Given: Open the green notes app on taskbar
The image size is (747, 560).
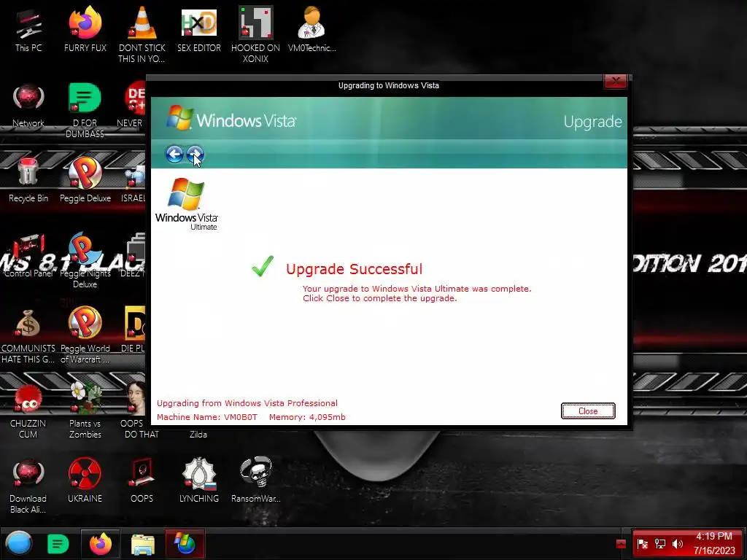Looking at the screenshot, I should [x=58, y=544].
